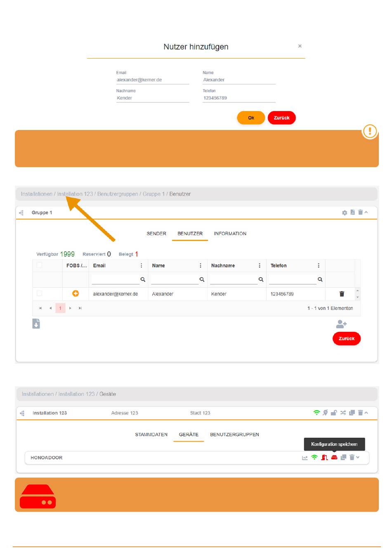The height and width of the screenshot is (560, 392).
Task: Click the tree icon beside Installation 123
Action: coord(22,413)
